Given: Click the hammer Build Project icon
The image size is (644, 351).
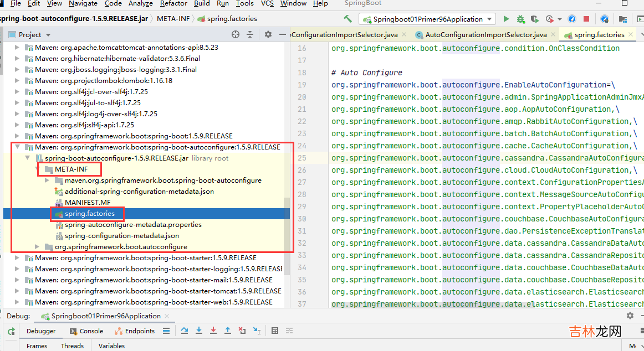Looking at the screenshot, I should point(347,19).
